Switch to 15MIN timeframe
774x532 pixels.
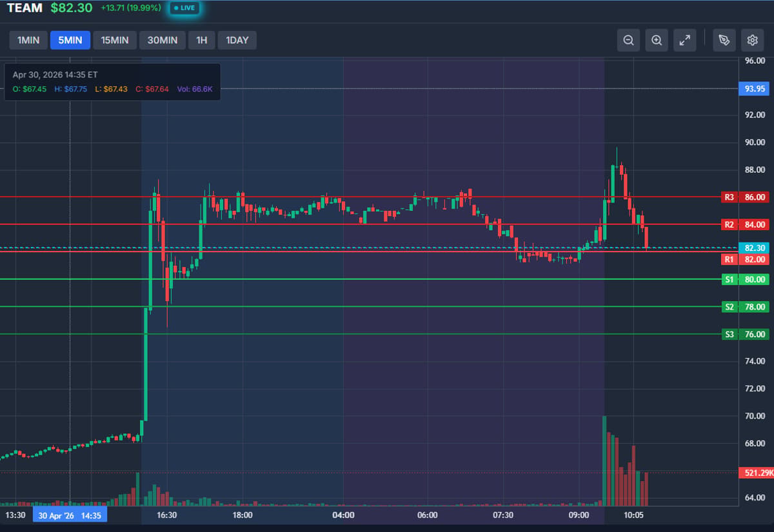(x=115, y=40)
